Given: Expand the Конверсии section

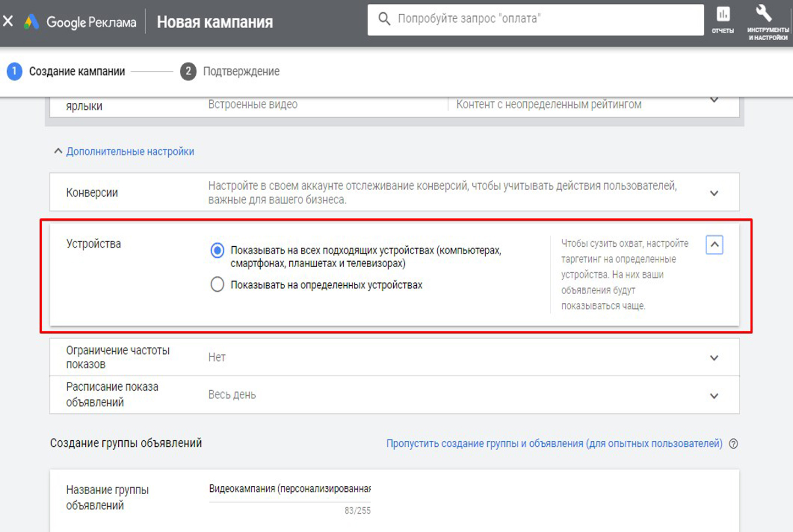Looking at the screenshot, I should pos(714,193).
